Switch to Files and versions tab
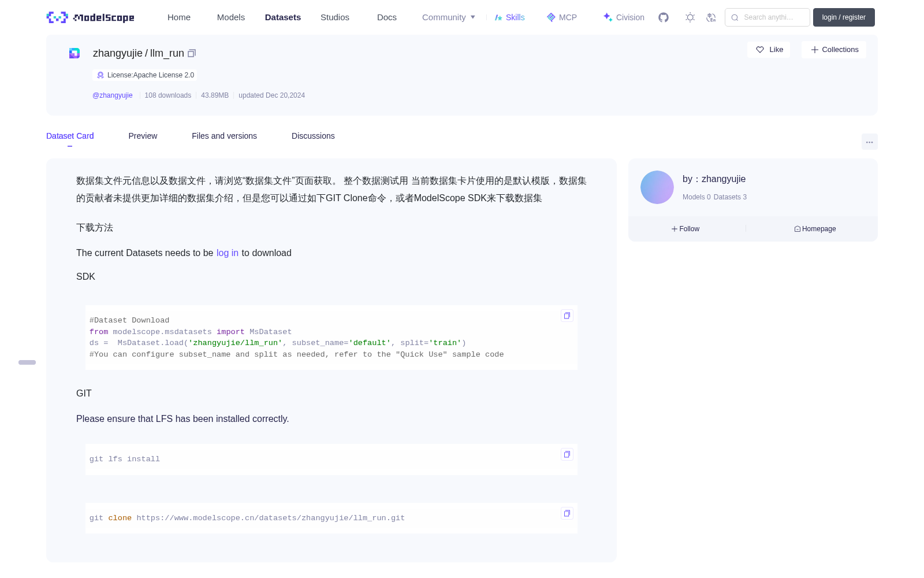The height and width of the screenshot is (578, 924). click(x=224, y=136)
